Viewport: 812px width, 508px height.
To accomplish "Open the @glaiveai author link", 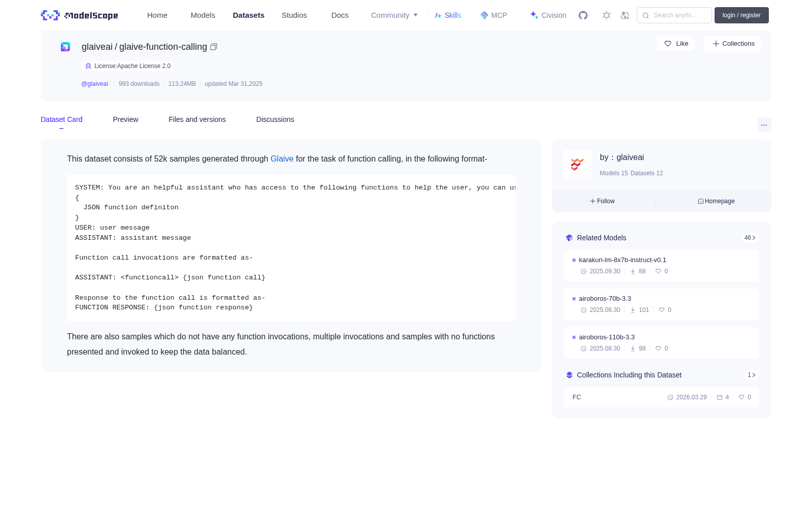I will click(94, 84).
